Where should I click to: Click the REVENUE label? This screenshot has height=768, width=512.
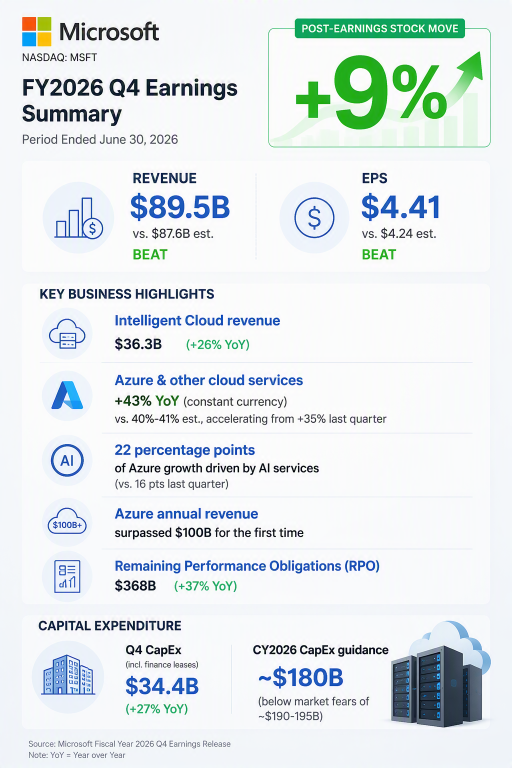(165, 178)
